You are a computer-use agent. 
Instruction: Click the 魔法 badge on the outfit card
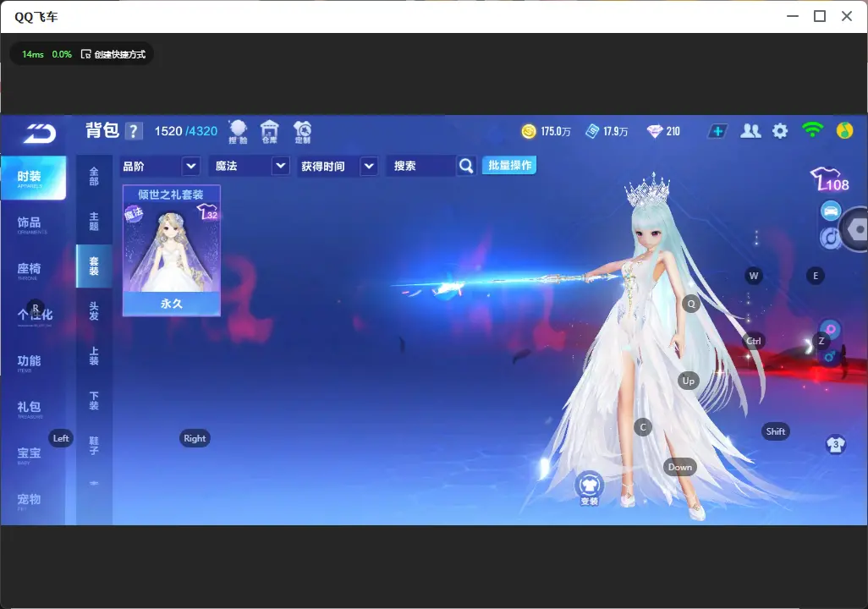point(134,212)
